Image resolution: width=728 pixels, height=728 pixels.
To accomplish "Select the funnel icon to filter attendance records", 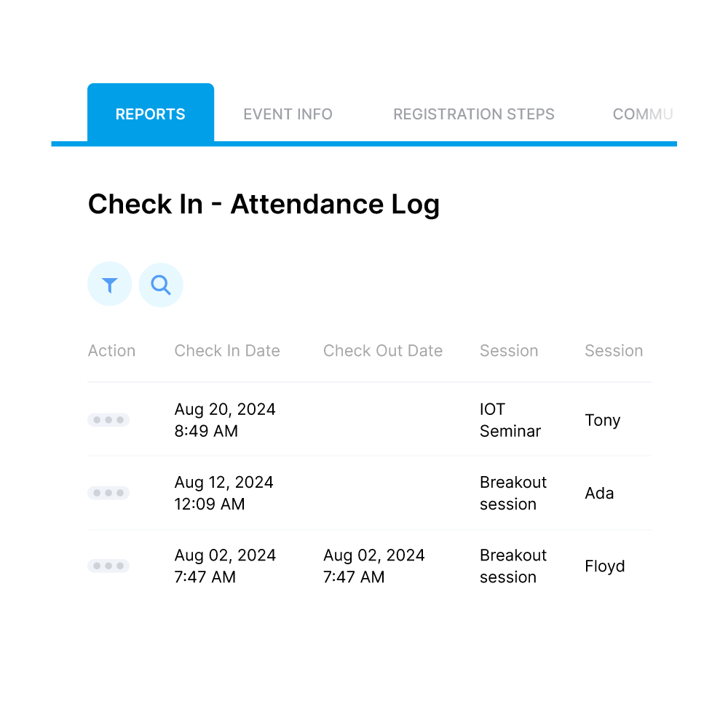I will (x=109, y=284).
